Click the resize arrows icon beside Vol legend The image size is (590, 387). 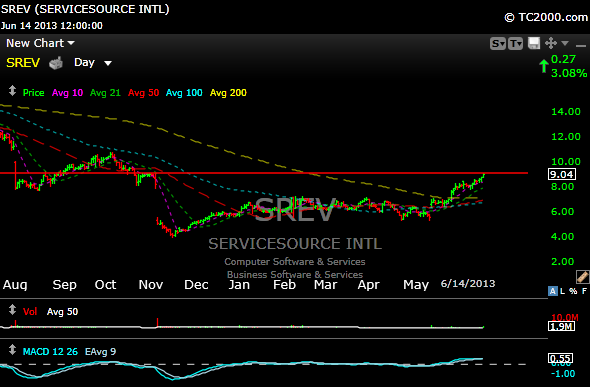point(12,310)
